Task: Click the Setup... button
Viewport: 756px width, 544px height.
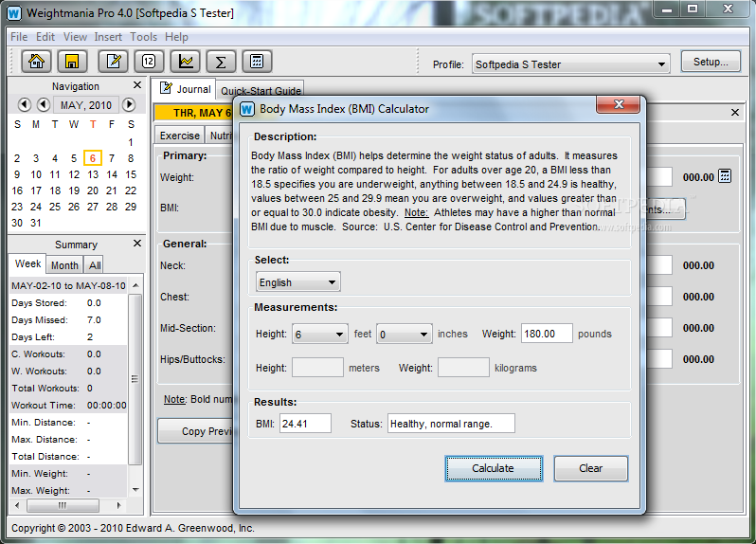Action: 711,62
